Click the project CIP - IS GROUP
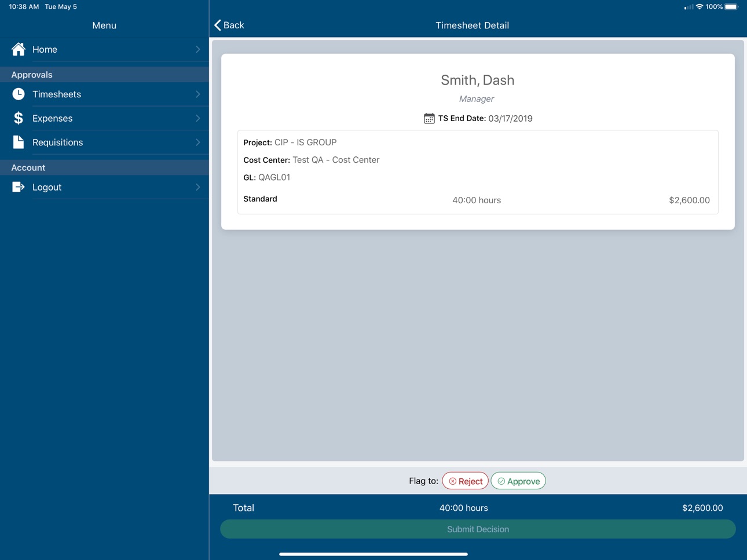 click(305, 142)
